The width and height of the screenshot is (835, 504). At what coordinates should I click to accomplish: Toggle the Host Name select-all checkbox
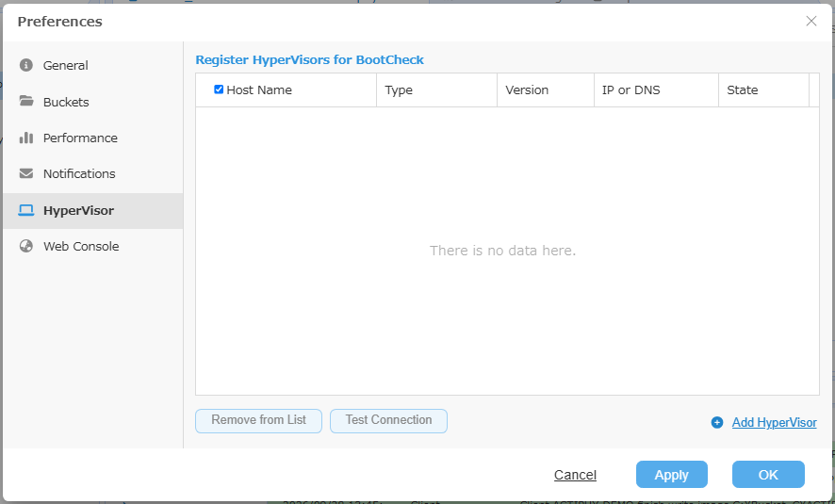point(219,89)
